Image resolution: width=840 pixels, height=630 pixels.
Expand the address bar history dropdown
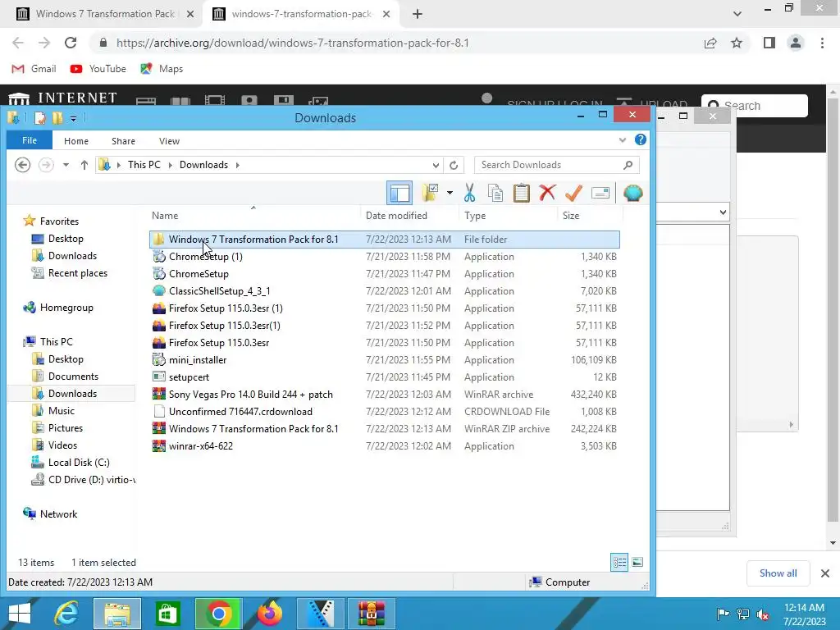[436, 165]
